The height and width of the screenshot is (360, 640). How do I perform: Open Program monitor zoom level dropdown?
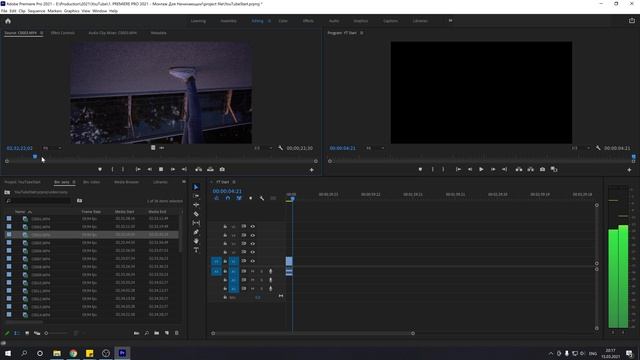click(x=375, y=148)
